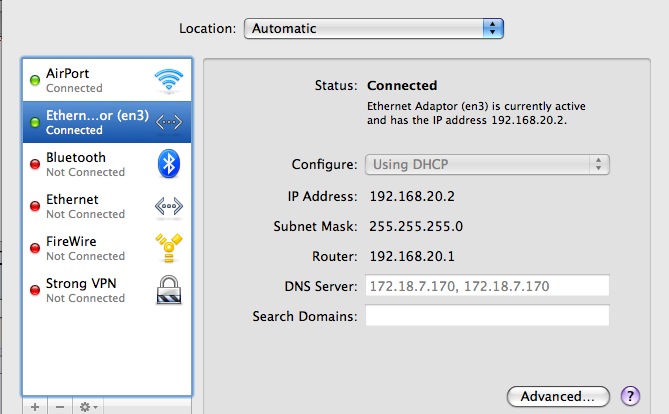This screenshot has width=669, height=414.
Task: Add a new network service with plus button
Action: (35, 407)
